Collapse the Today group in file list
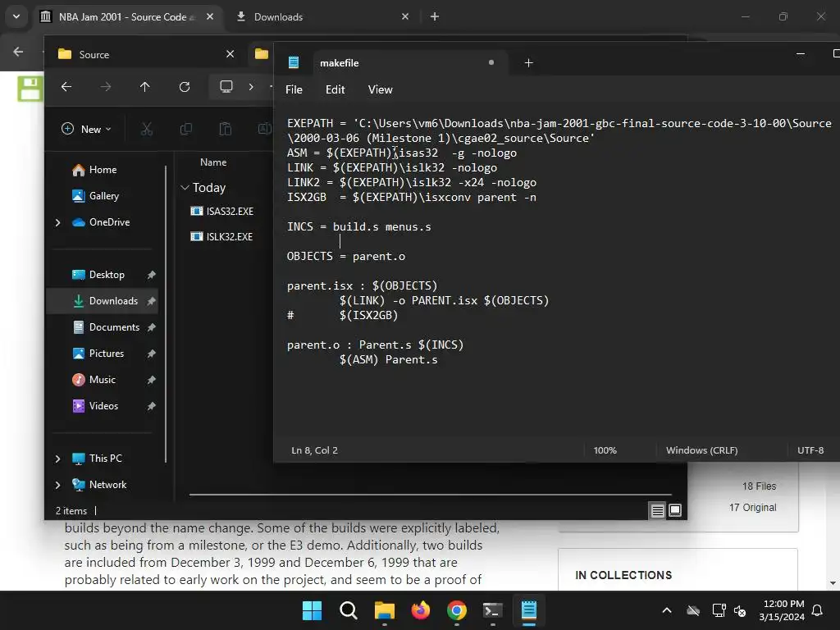The width and height of the screenshot is (840, 630). click(185, 188)
